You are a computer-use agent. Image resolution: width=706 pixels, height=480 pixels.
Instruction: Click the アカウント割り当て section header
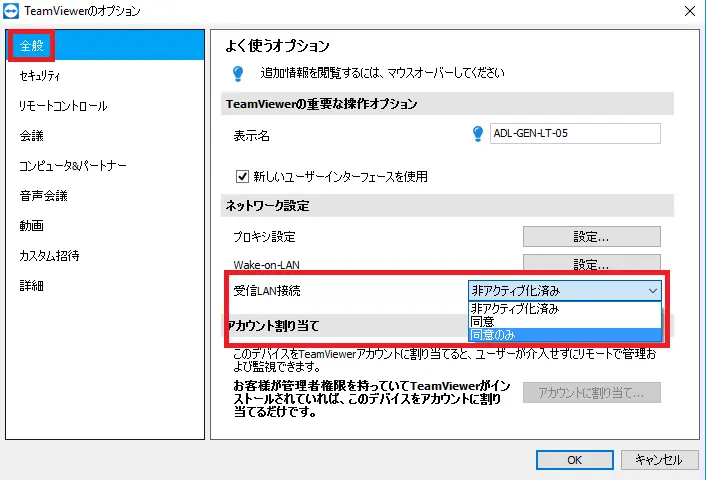tap(274, 326)
